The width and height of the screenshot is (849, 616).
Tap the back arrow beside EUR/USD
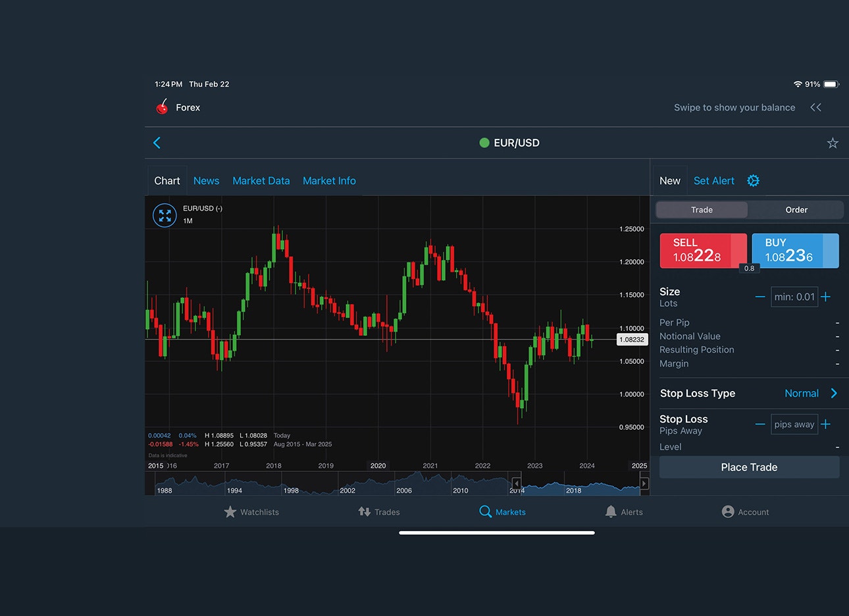(x=157, y=142)
